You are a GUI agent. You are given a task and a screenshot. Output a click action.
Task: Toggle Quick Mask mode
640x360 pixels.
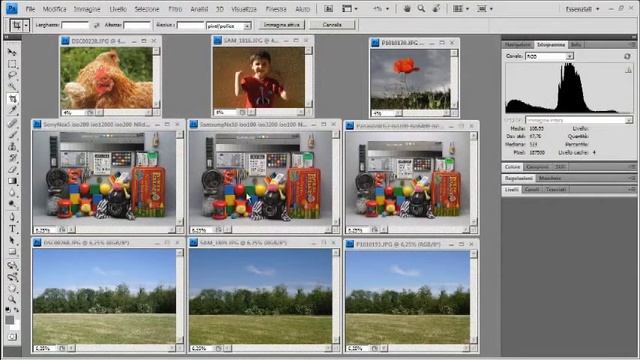12,337
